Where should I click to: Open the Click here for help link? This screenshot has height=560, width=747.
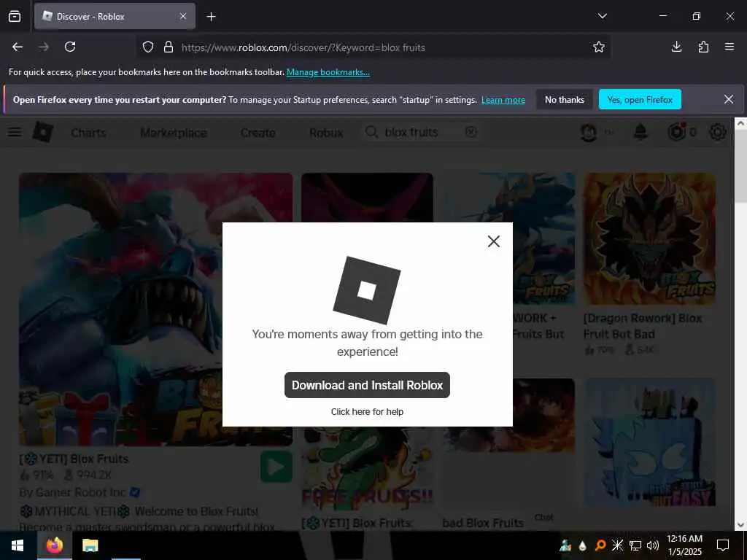pos(367,411)
